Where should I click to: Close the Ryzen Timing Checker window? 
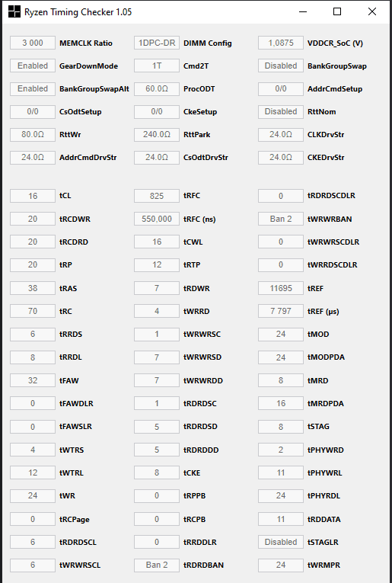click(x=372, y=12)
